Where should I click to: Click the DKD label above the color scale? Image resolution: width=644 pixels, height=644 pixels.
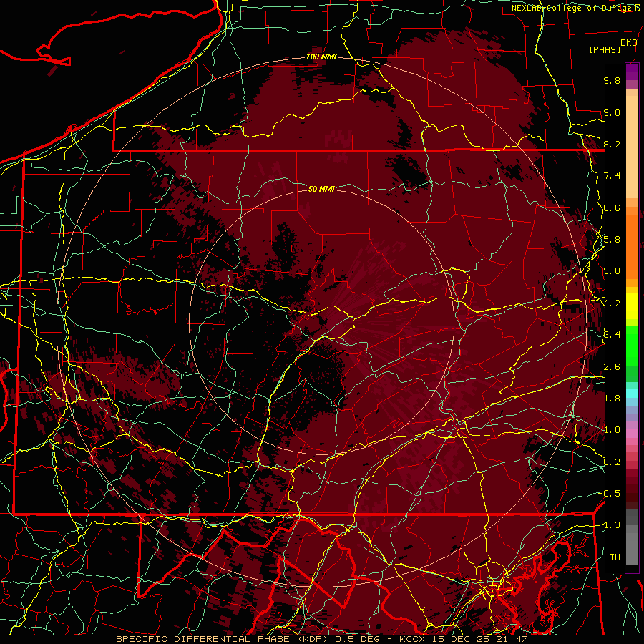629,43
